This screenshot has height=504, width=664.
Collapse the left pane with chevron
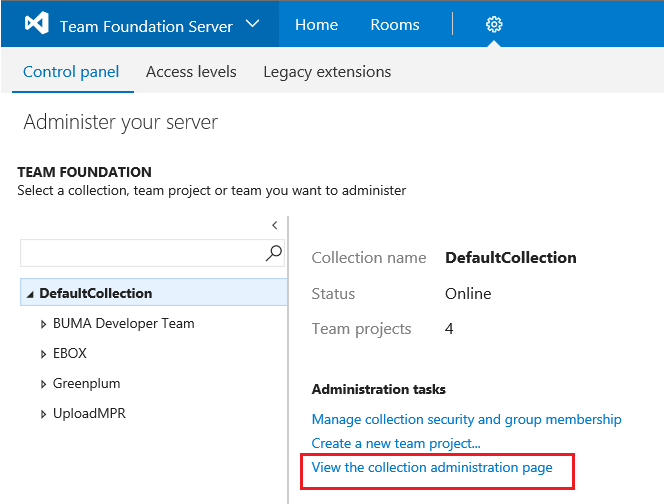(x=275, y=226)
